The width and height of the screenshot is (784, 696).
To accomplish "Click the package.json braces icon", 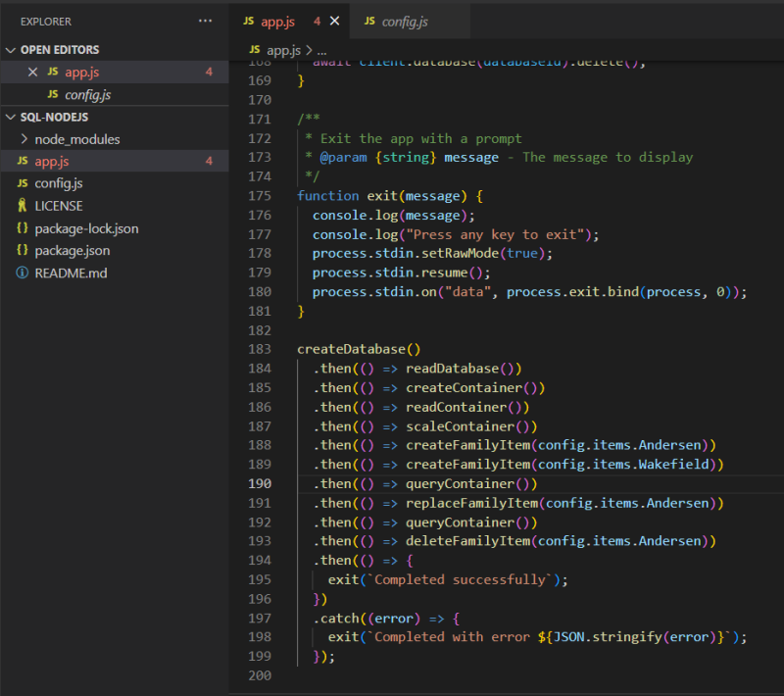I will [x=22, y=251].
